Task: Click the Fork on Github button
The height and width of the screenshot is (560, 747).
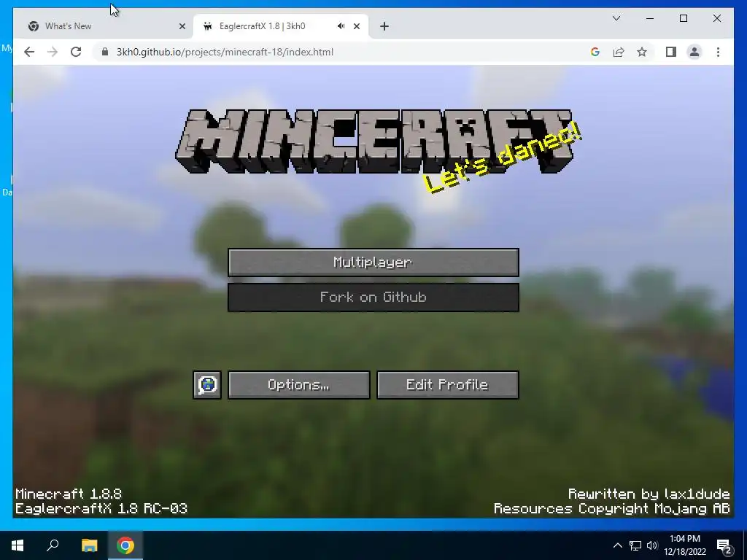Action: (373, 297)
